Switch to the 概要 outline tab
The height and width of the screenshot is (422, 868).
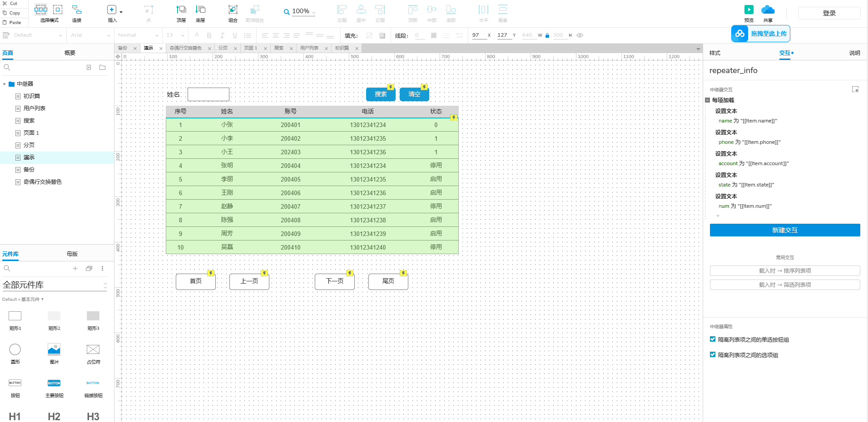(70, 53)
